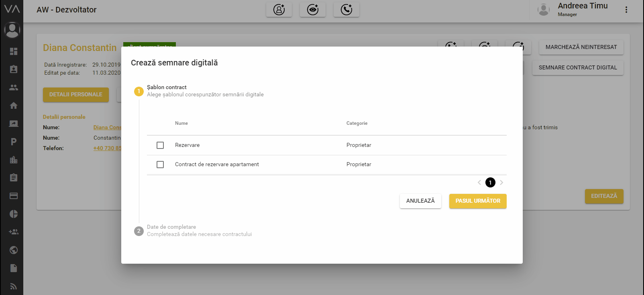Screen dimensions: 644x295
Task: Open step 2 Date de completare
Action: (171, 227)
